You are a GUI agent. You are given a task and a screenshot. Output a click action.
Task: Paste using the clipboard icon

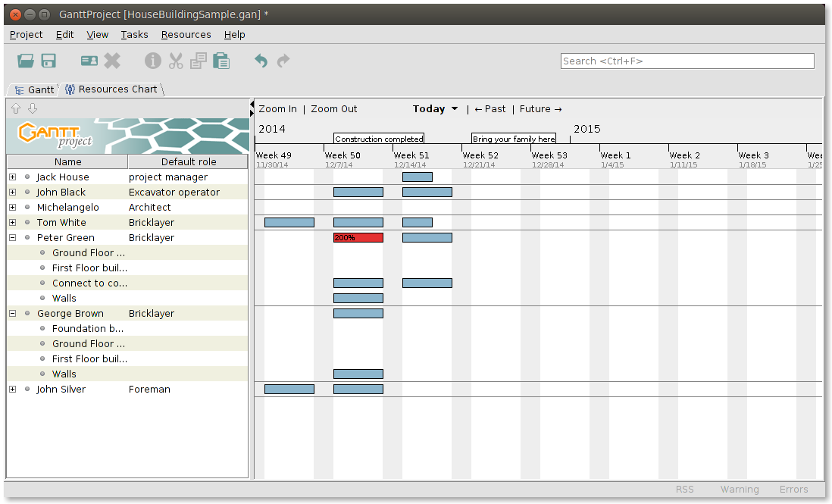tap(221, 61)
